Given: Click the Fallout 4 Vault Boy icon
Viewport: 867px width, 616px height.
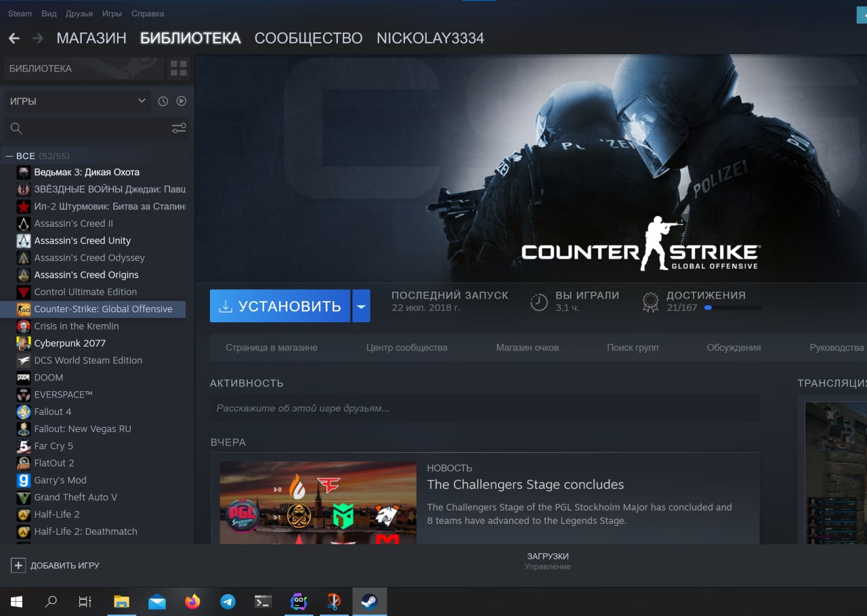Looking at the screenshot, I should pos(24,412).
